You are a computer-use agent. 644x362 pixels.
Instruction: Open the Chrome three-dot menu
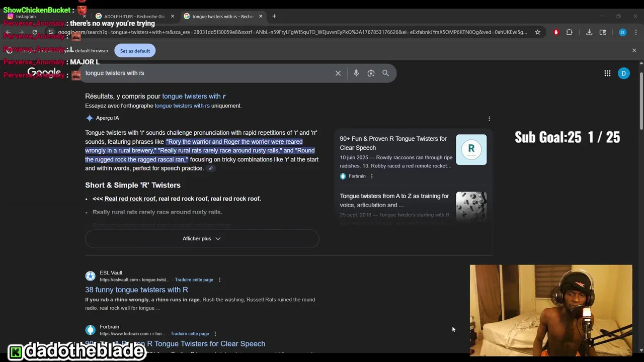pos(635,32)
